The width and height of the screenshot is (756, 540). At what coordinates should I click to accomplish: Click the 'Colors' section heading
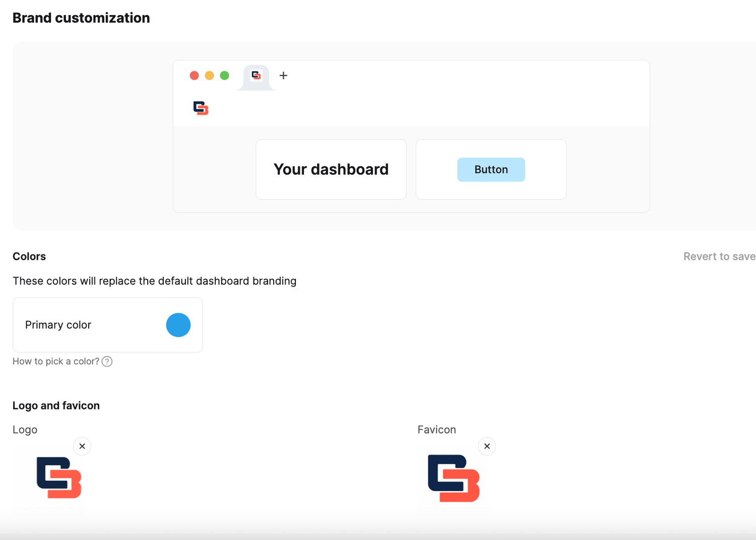tap(29, 257)
